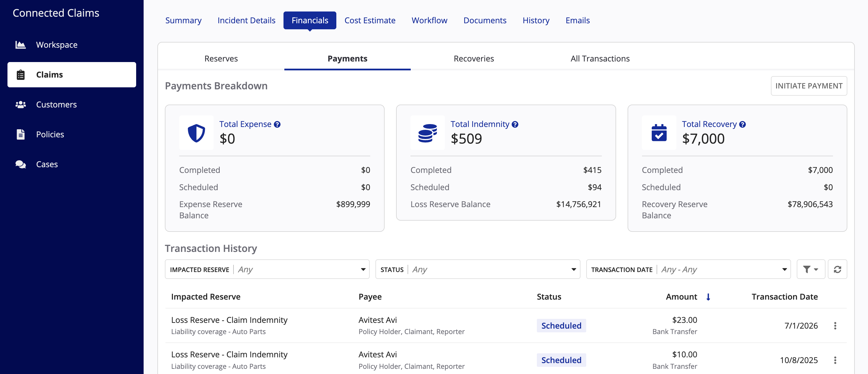The image size is (868, 374).
Task: Click the Total Expense heading link
Action: pos(245,124)
